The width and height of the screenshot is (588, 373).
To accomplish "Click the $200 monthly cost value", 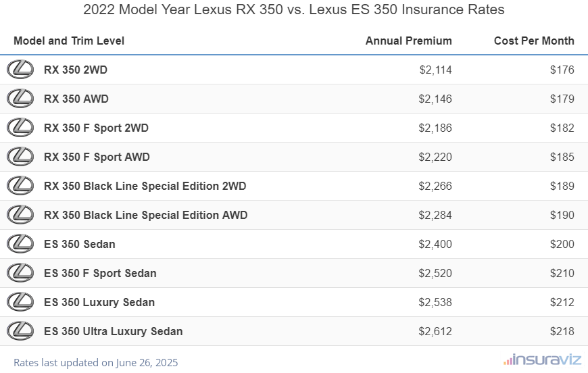I will [562, 244].
